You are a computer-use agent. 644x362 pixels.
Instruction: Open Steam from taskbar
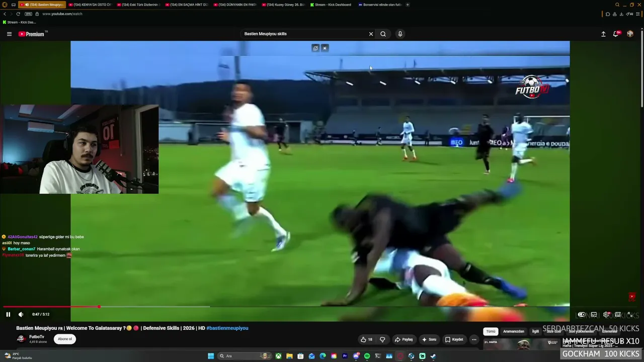tap(433, 356)
